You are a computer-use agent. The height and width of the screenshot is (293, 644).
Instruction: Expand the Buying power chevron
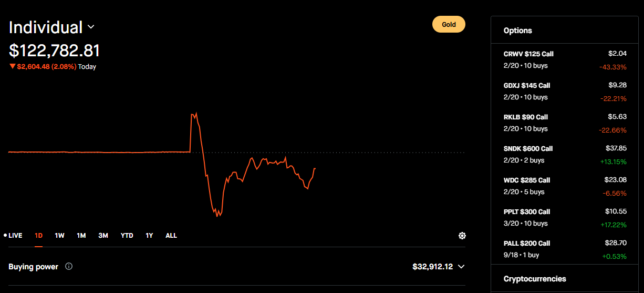click(x=461, y=266)
